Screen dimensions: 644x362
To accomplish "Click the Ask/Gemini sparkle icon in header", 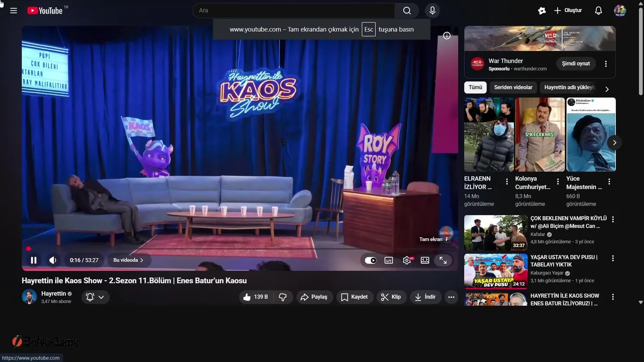I will click(542, 11).
